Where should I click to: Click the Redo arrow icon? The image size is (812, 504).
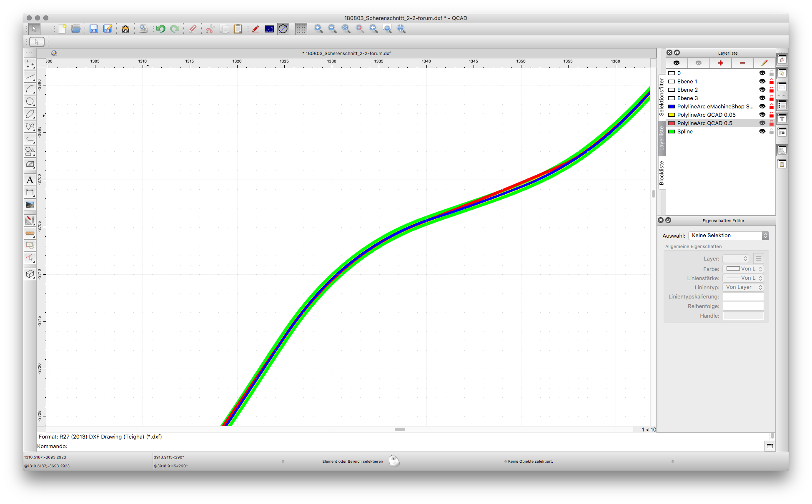(175, 29)
